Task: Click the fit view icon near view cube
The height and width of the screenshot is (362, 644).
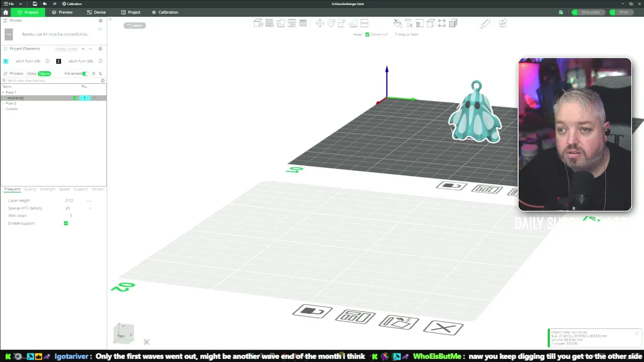Action: click(x=146, y=342)
